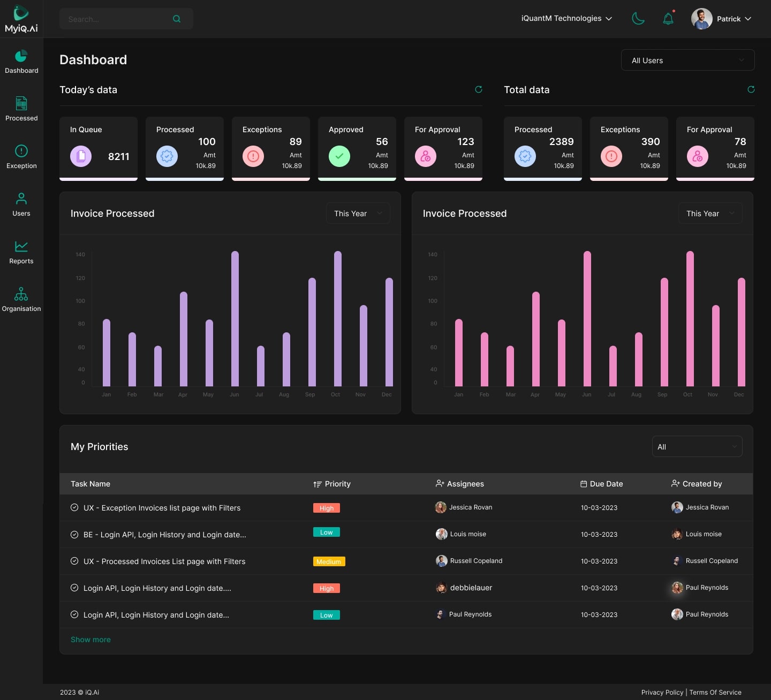Click the Task Name column header
Screen dimensions: 771x700
(x=90, y=484)
